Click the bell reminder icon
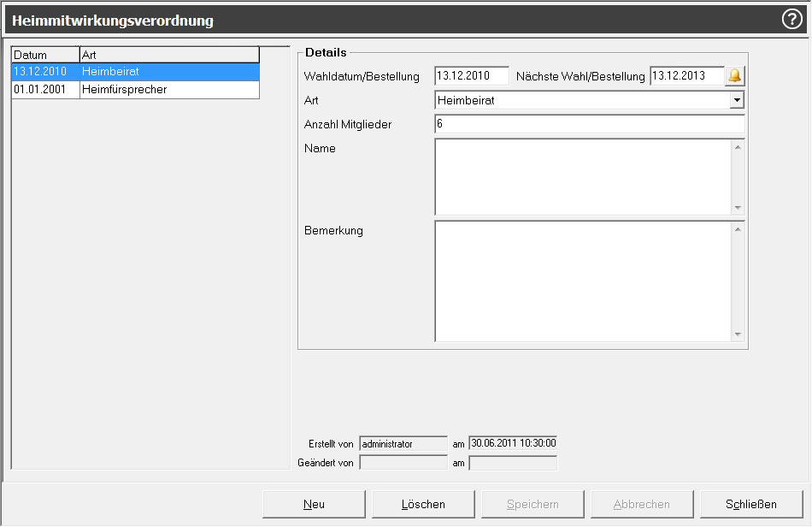The width and height of the screenshot is (812, 527). [734, 76]
